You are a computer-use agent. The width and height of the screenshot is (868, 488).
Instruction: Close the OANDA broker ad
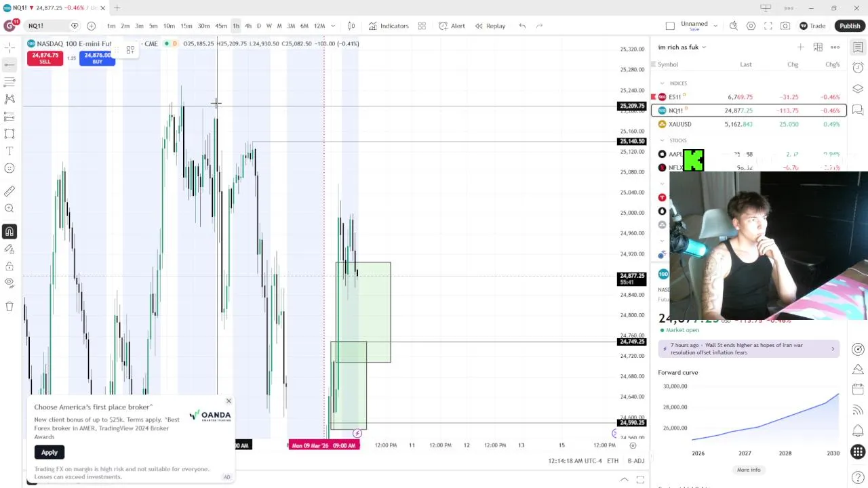point(229,401)
